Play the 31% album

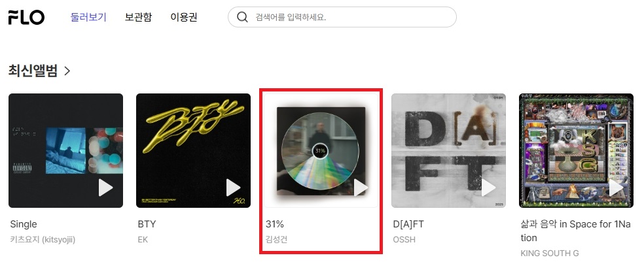361,188
